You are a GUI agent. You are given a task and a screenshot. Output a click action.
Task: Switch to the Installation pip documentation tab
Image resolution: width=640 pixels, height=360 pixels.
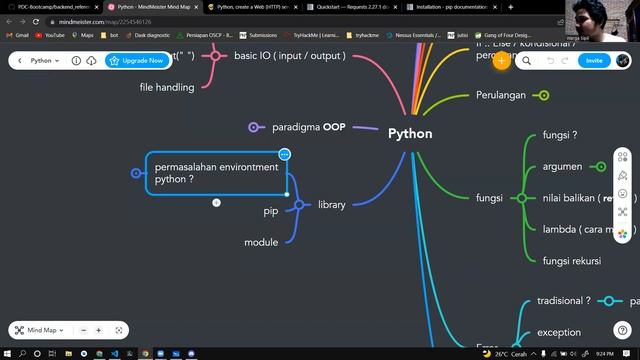[x=451, y=7]
